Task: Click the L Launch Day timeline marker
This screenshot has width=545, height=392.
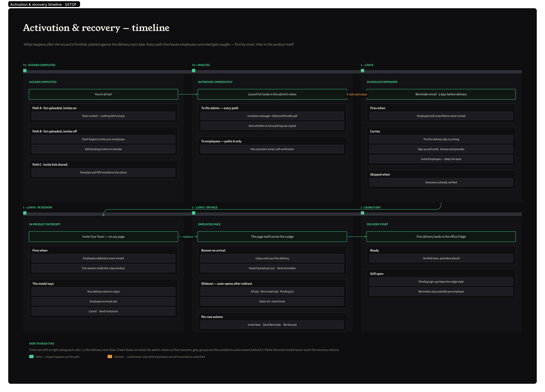Action: click(362, 213)
